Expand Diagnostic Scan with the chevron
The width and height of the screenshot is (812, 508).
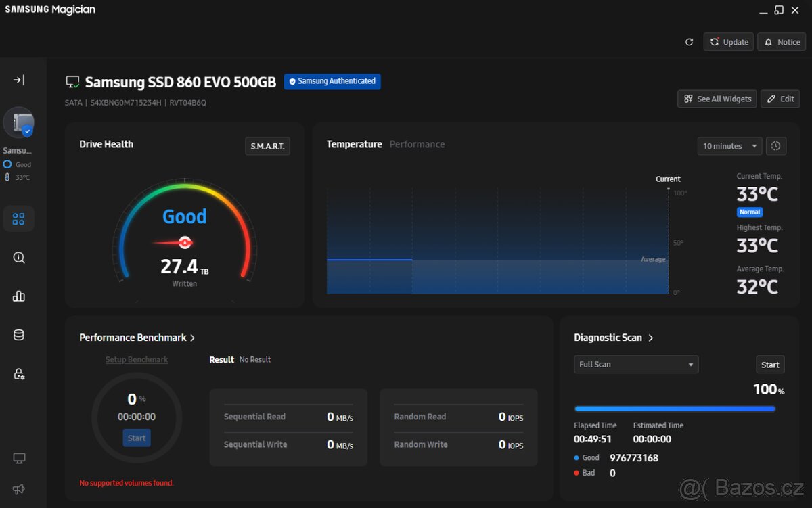point(651,338)
